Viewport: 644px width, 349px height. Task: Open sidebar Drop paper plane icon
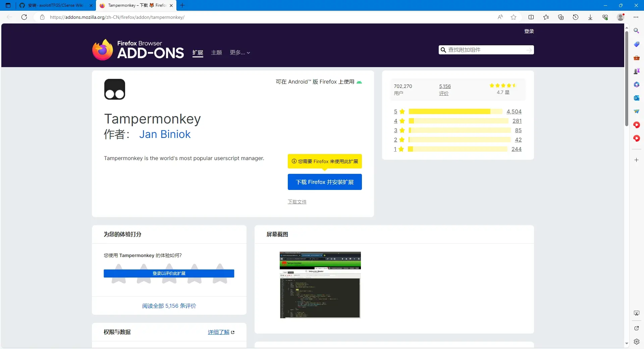pyautogui.click(x=636, y=111)
